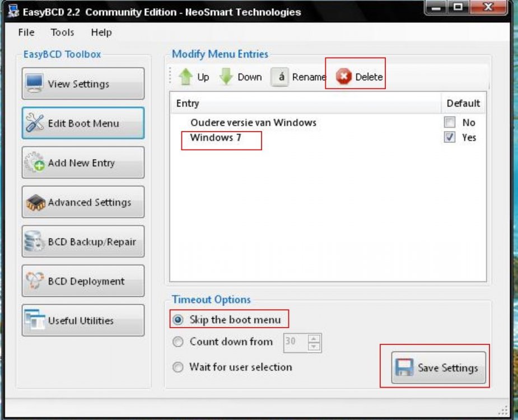This screenshot has height=420, width=518.
Task: Open the BCD Deployment section
Action: (83, 281)
